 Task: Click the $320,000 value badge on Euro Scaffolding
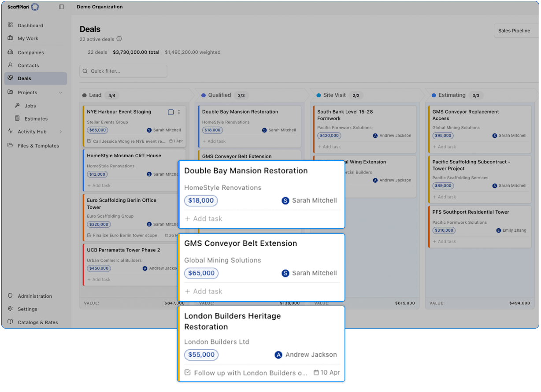coord(99,224)
